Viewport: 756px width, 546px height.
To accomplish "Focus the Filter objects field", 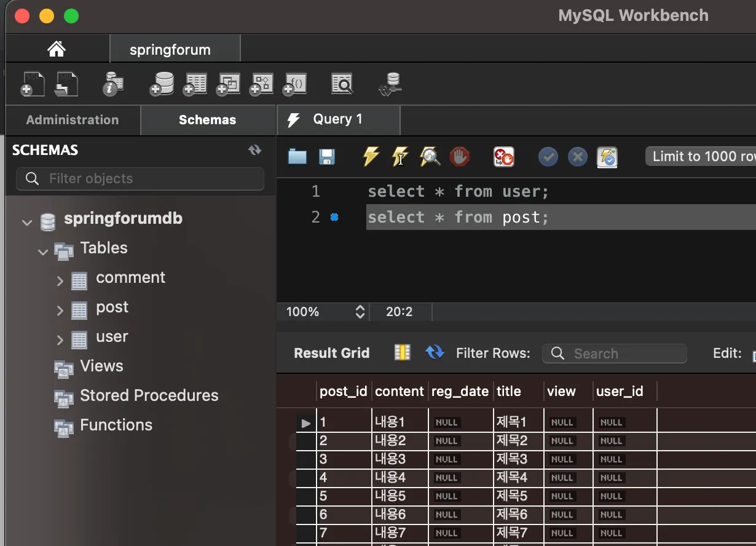I will (x=140, y=179).
